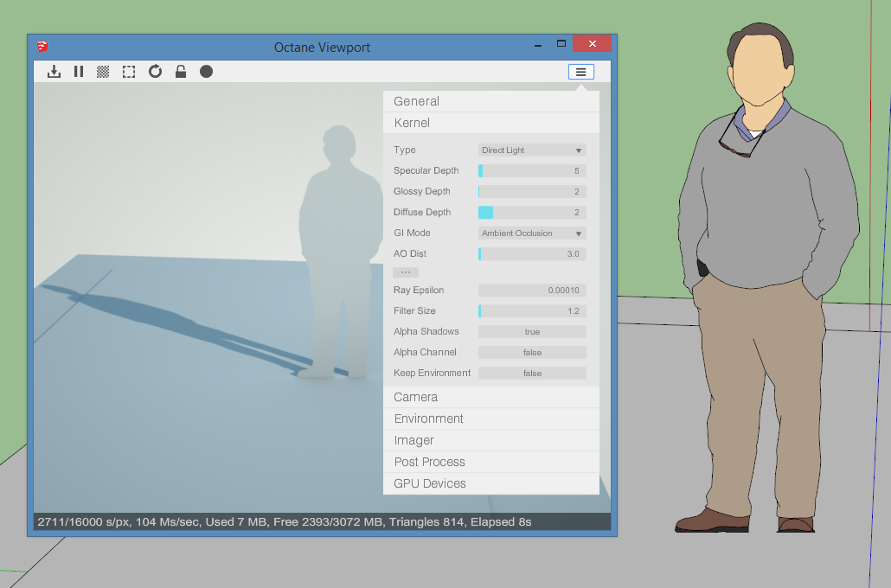Click the Octane Viewport title text
The image size is (891, 588).
[322, 48]
